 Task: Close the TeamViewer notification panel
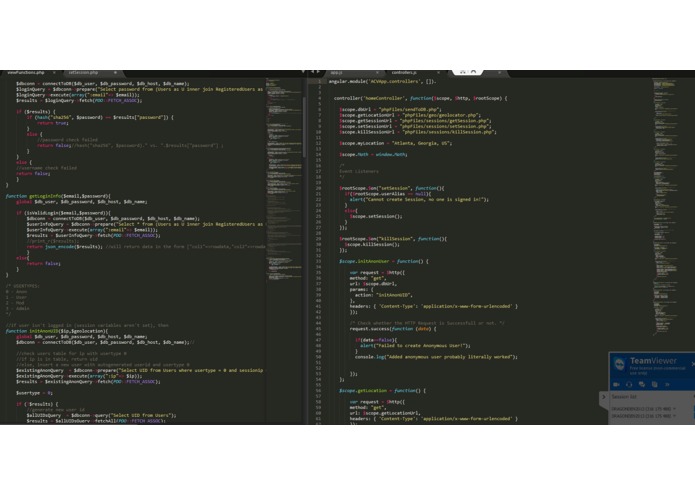pyautogui.click(x=693, y=364)
